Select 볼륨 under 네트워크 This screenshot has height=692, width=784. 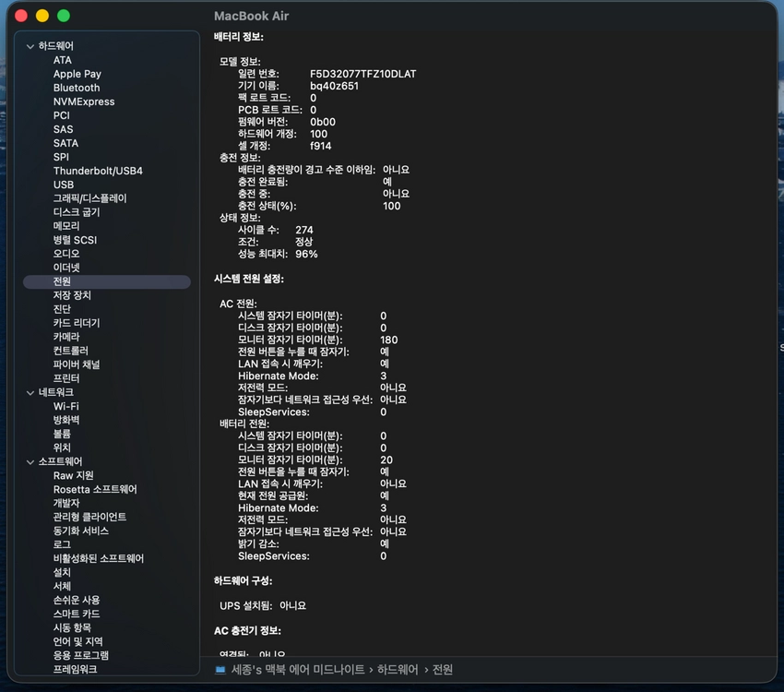point(62,434)
